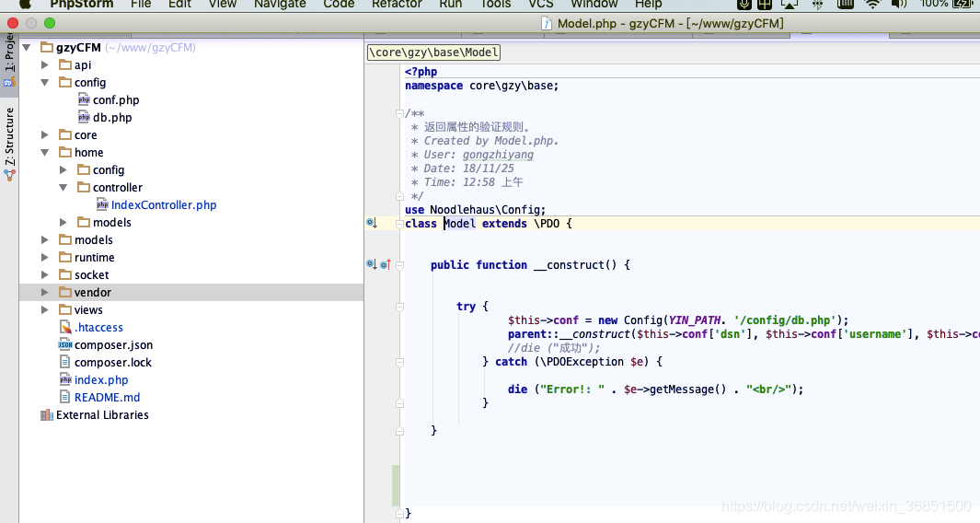The height and width of the screenshot is (523, 980).
Task: Click gutter inheritors icon beside class Model
Action: tap(372, 223)
